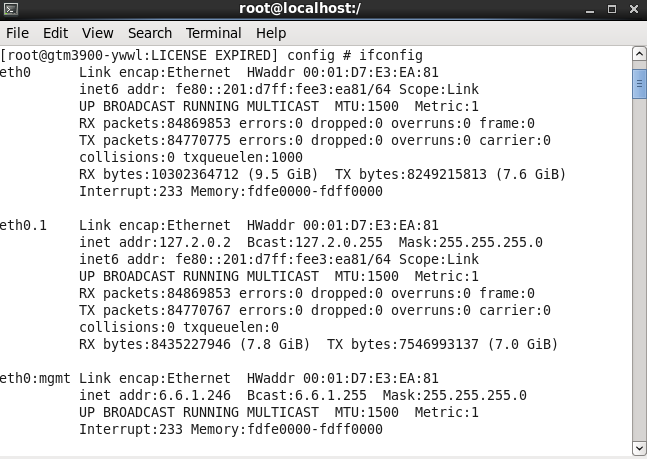
Task: Click the terminal window icon in title bar
Action: tap(11, 9)
